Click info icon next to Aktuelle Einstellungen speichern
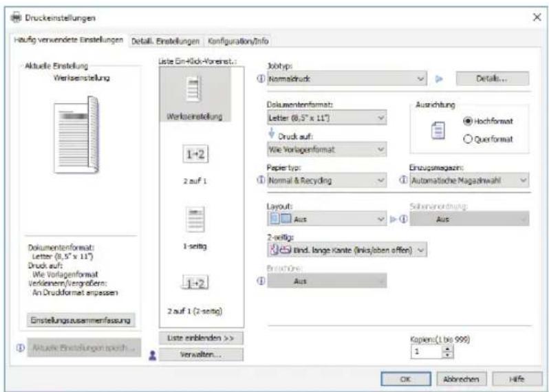The height and width of the screenshot is (392, 549). coord(21,347)
